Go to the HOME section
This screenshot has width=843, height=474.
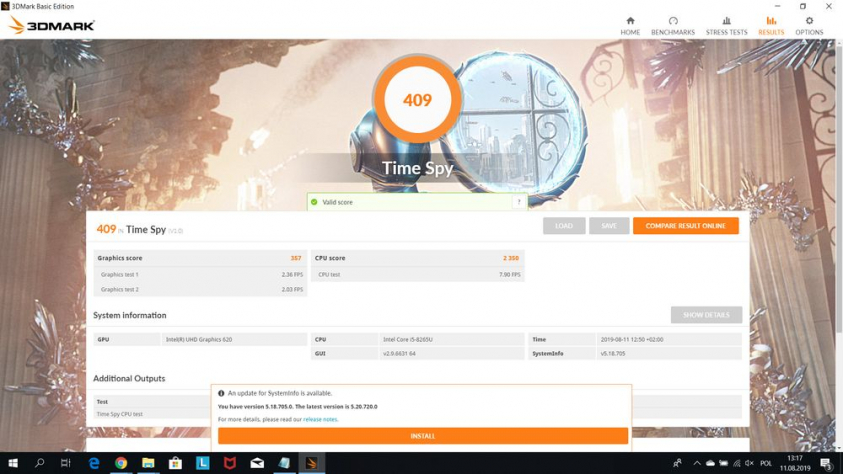pyautogui.click(x=630, y=26)
